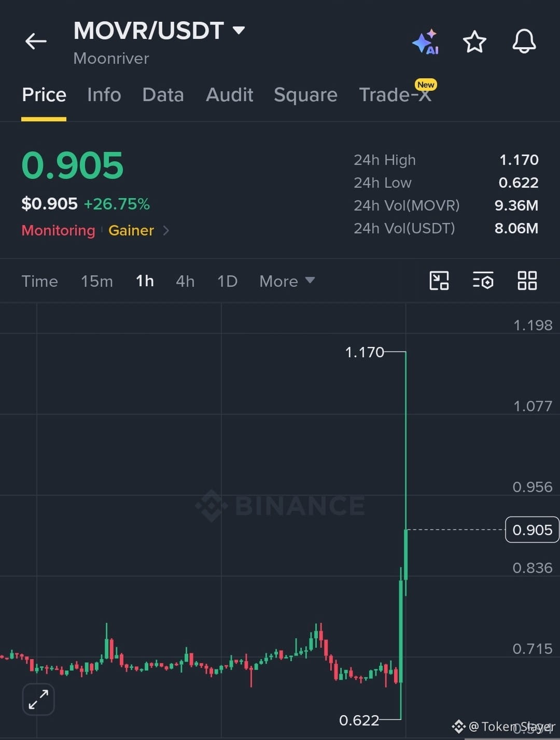Click the Gainer tag
Image resolution: width=560 pixels, height=740 pixels.
tap(131, 230)
